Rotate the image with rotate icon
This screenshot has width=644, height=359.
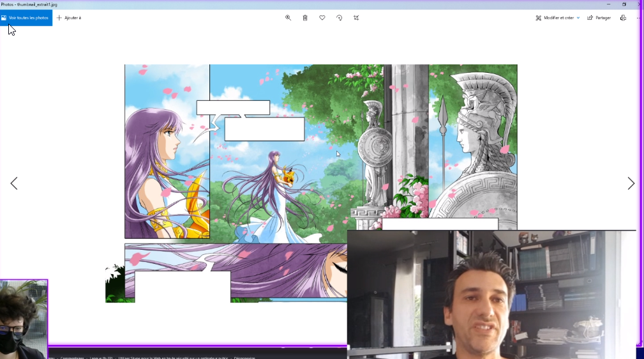click(x=340, y=18)
